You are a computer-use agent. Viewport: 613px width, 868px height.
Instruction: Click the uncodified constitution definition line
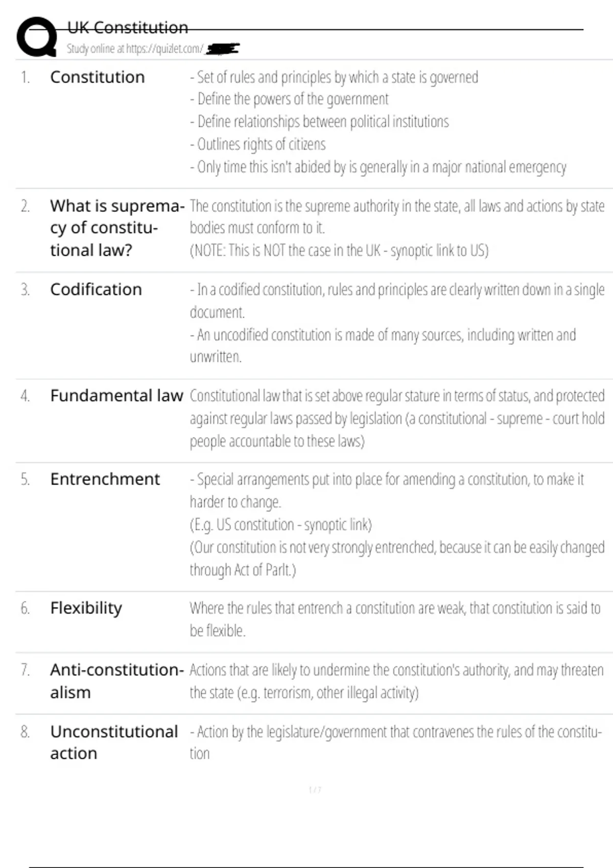tap(383, 335)
